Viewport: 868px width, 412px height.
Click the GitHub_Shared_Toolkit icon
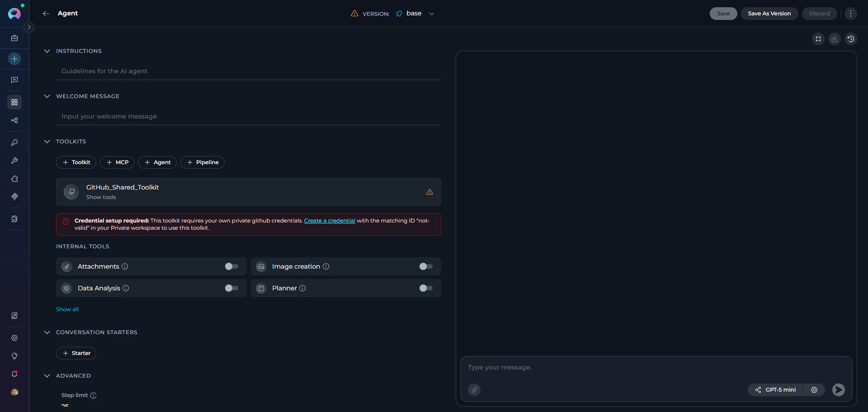pyautogui.click(x=71, y=192)
